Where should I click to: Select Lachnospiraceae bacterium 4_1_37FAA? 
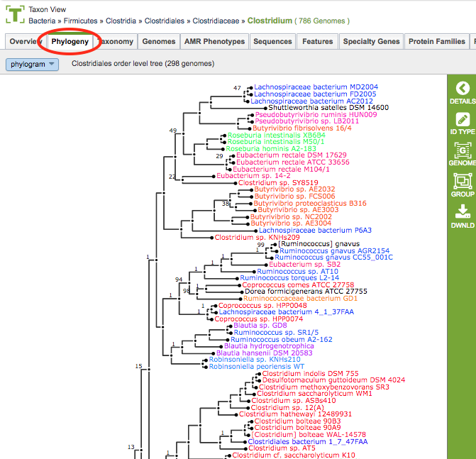click(x=287, y=312)
